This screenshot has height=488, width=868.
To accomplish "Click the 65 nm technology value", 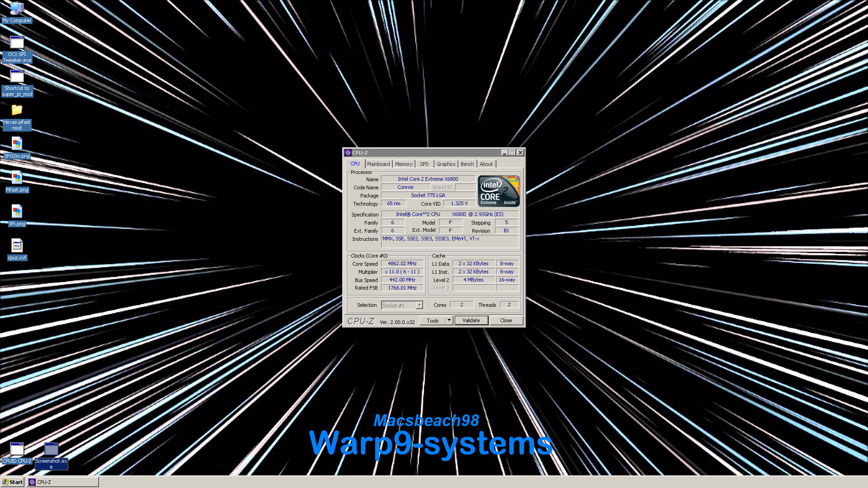I will tap(394, 203).
